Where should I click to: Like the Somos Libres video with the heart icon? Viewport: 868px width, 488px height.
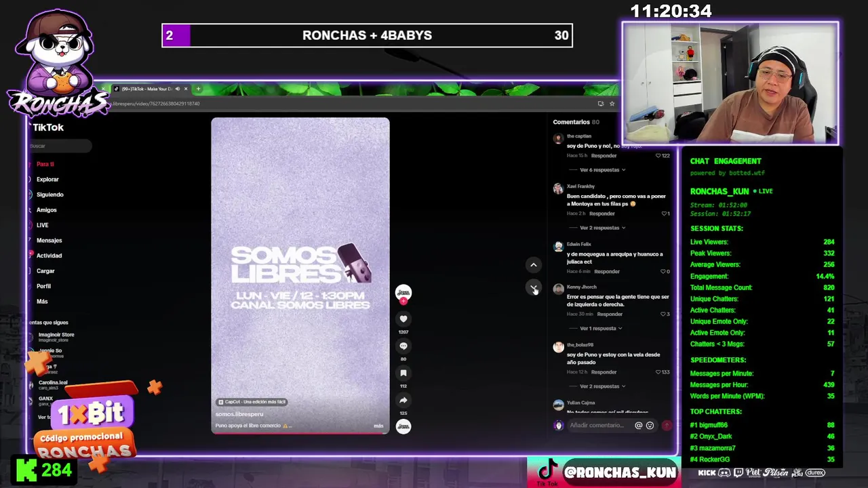click(x=403, y=319)
